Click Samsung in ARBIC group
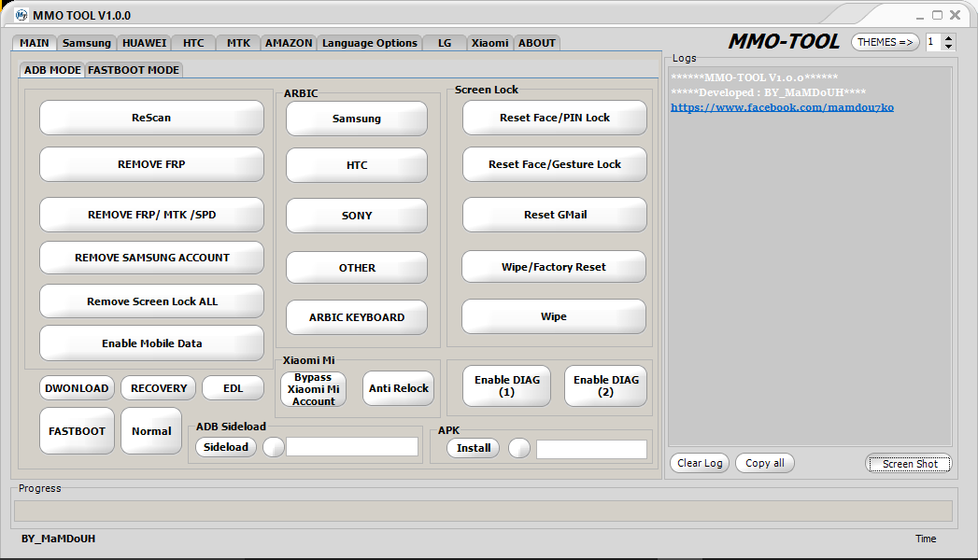This screenshot has height=560, width=978. coord(357,119)
